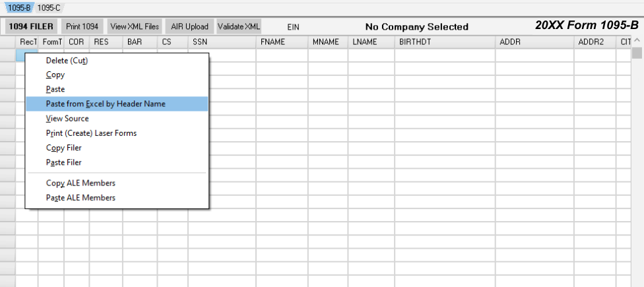Select Paste from Excel by Header Name

106,104
